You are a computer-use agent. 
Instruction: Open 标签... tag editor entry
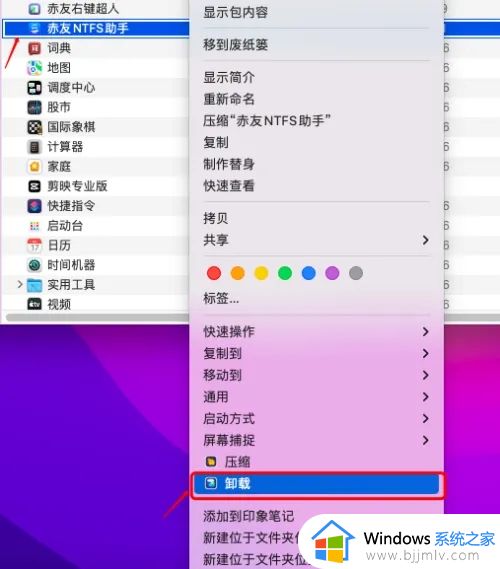(x=221, y=299)
